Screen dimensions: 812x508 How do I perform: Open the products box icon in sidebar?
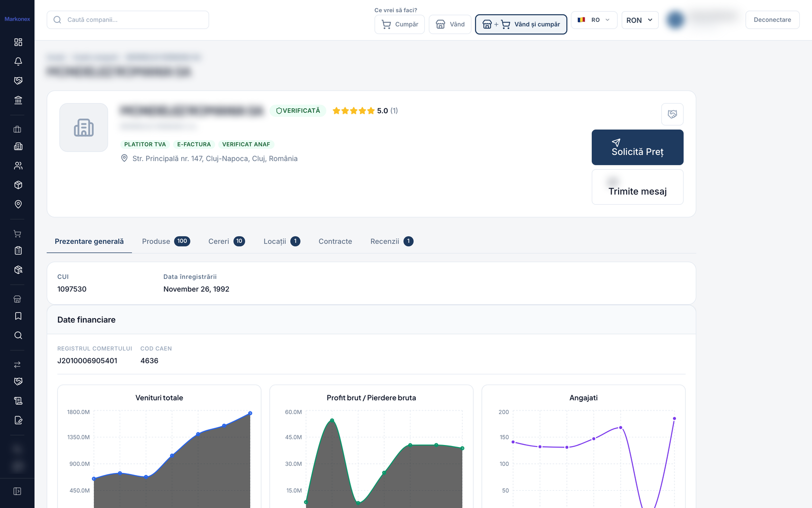point(18,185)
